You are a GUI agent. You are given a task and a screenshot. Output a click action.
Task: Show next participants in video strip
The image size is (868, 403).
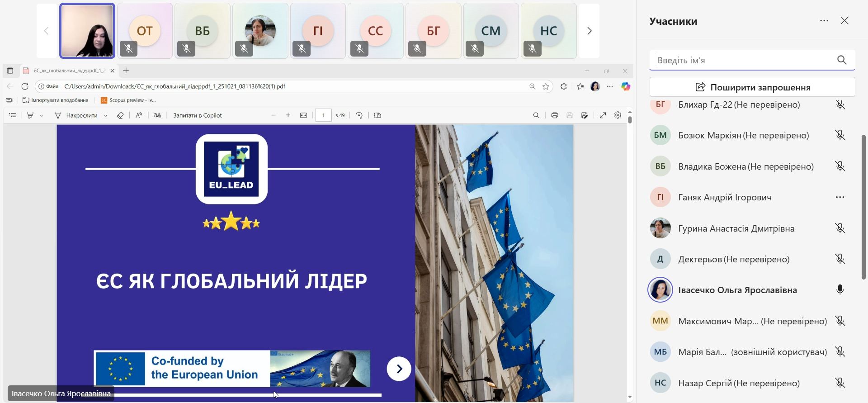point(589,31)
